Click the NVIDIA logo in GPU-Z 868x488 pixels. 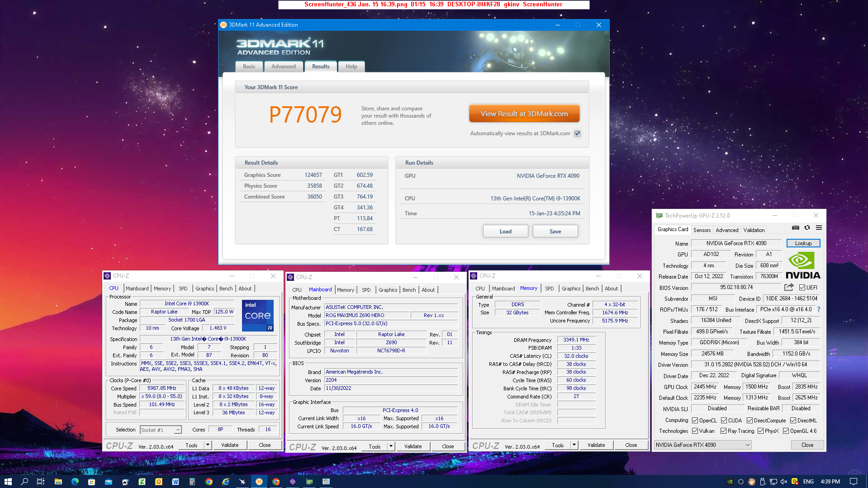pos(803,265)
